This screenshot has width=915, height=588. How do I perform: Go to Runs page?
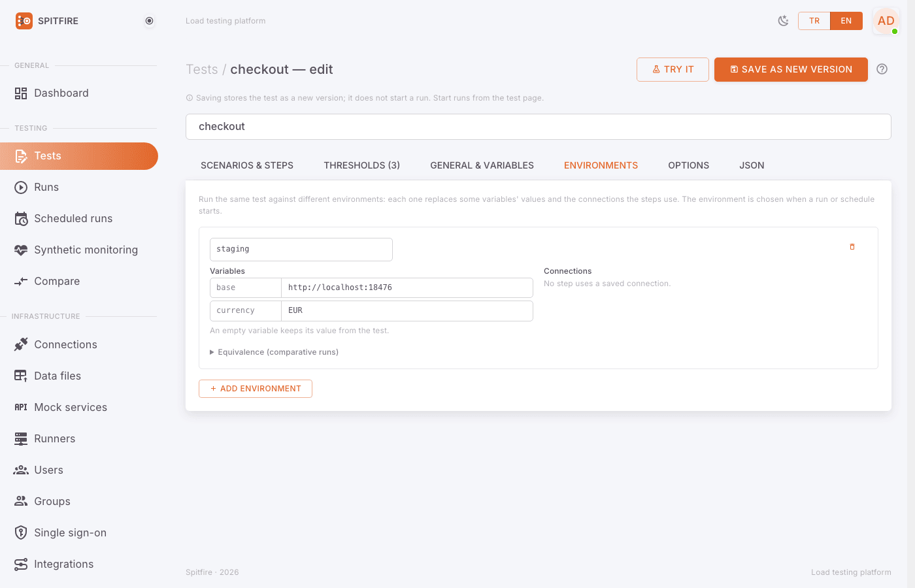tap(78, 188)
